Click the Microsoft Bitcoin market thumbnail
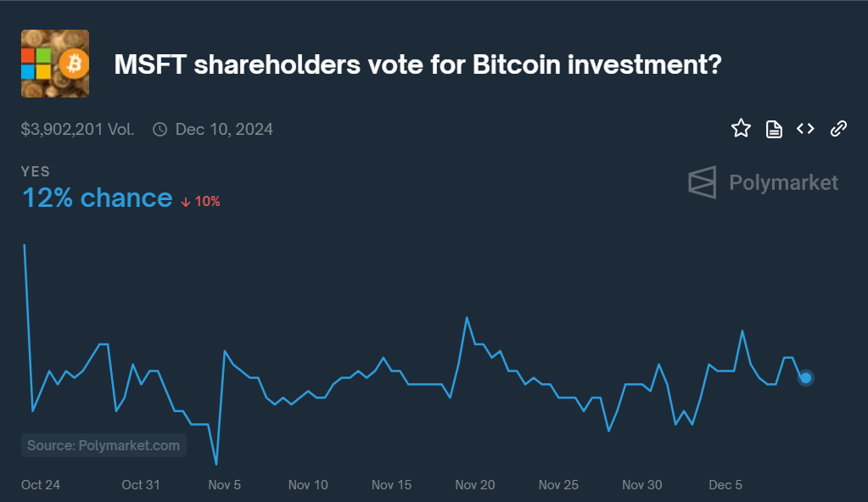The width and height of the screenshot is (868, 502). (x=55, y=64)
